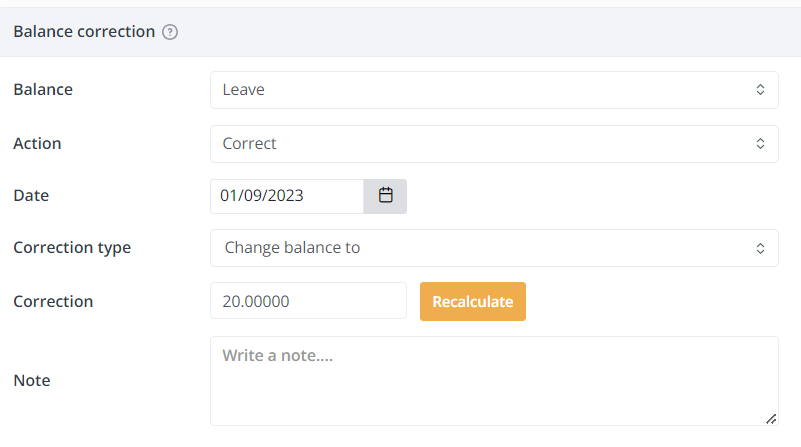Click the Action field label
Image resolution: width=801 pixels, height=447 pixels.
tap(37, 144)
